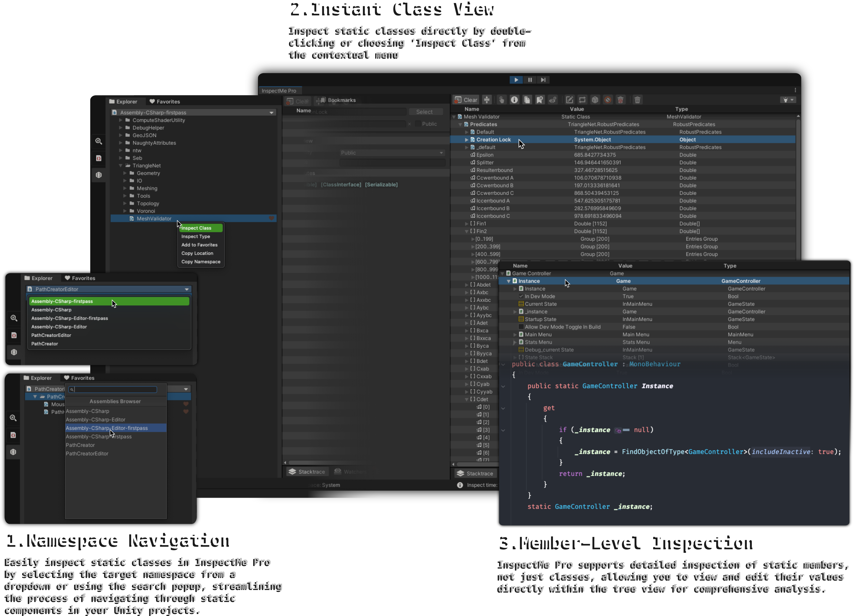Image resolution: width=854 pixels, height=616 pixels.
Task: Expand the Geometry folder
Action: (x=125, y=173)
